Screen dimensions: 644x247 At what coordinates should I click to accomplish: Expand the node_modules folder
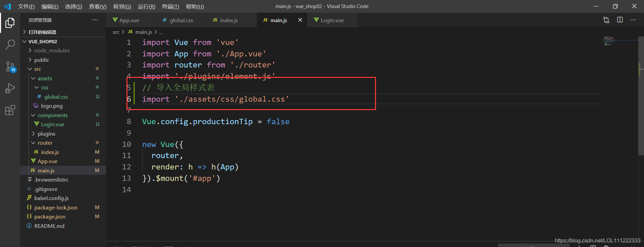[x=63, y=51]
